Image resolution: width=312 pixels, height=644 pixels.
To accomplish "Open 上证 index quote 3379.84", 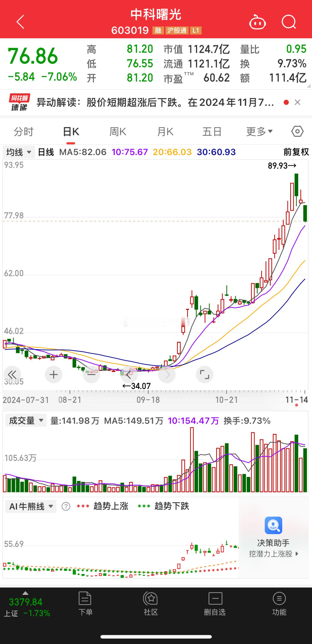I will pyautogui.click(x=26, y=602).
